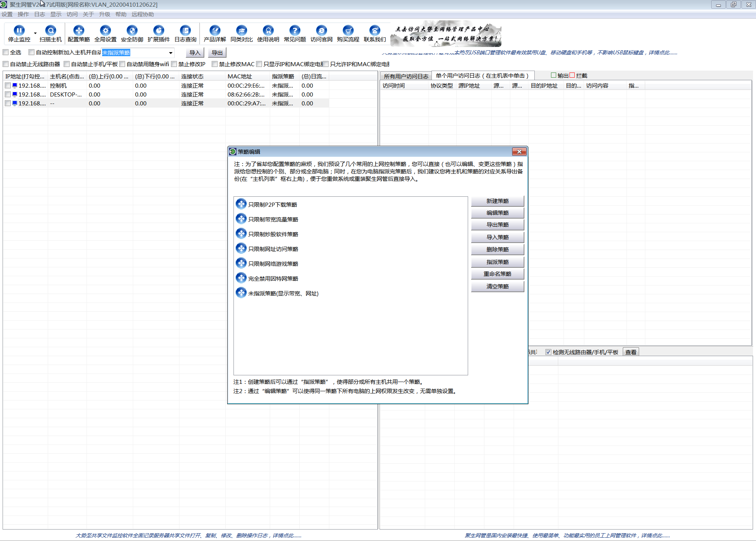This screenshot has width=756, height=541.
Task: Click the 访问官网 browser icon
Action: (321, 30)
